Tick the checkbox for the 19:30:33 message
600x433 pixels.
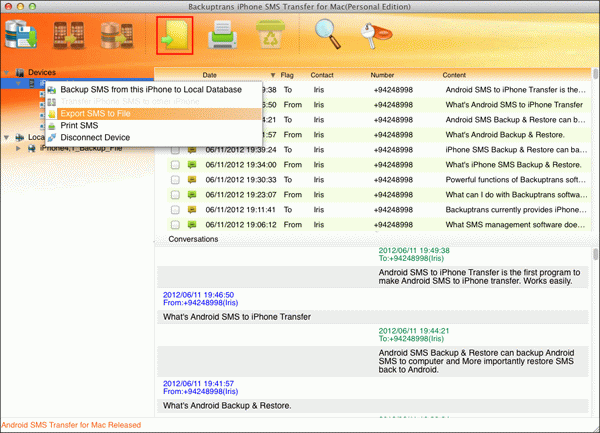pyautogui.click(x=175, y=180)
